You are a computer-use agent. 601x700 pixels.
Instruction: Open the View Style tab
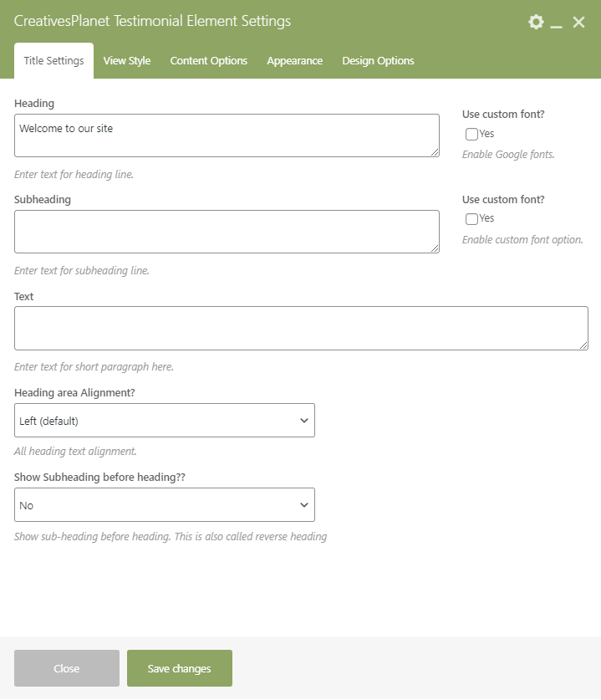[x=127, y=61]
